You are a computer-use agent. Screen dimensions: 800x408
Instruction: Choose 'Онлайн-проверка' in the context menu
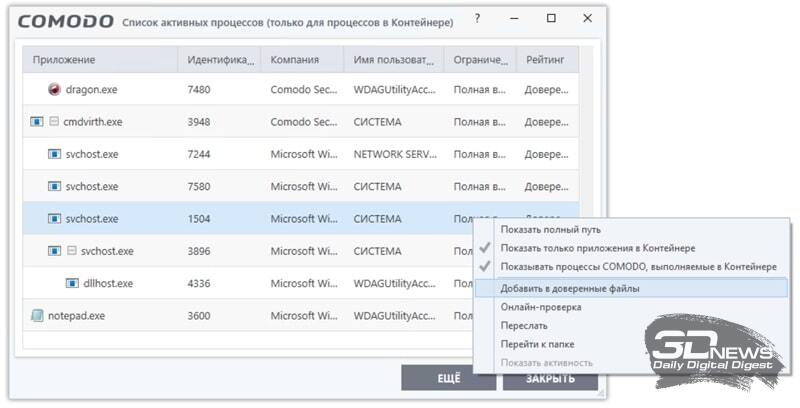pos(541,307)
